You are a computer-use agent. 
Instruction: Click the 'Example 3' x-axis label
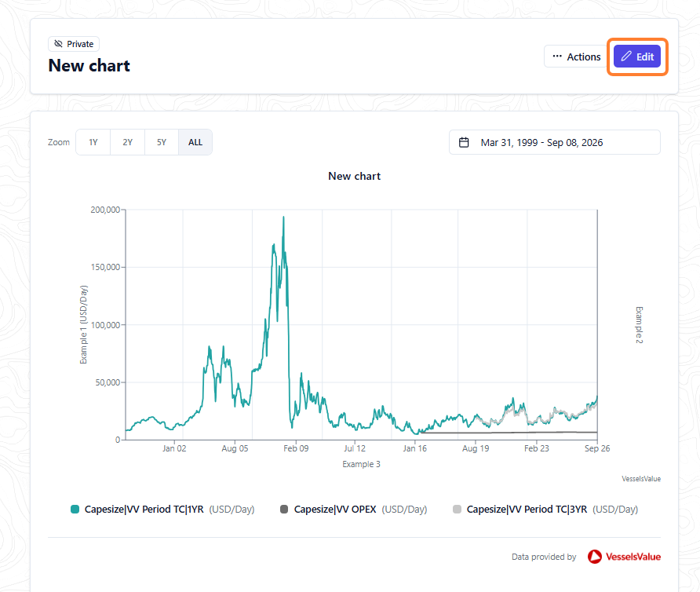[x=361, y=464]
